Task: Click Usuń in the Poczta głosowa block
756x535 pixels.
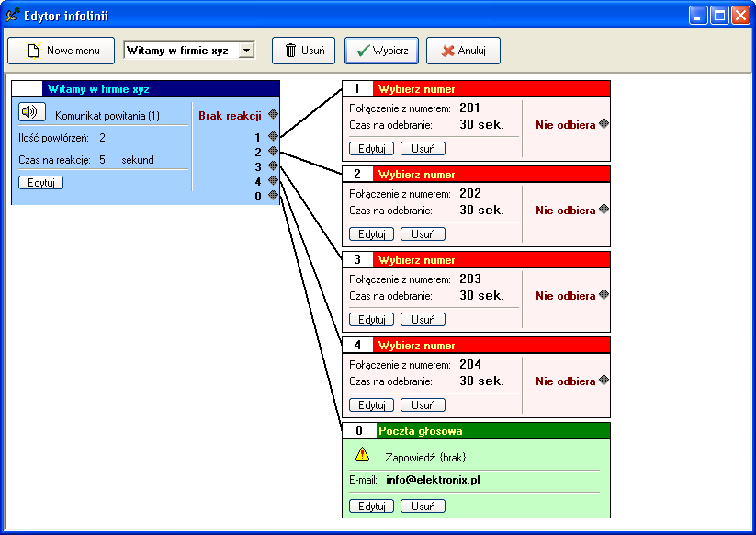Action: [423, 507]
